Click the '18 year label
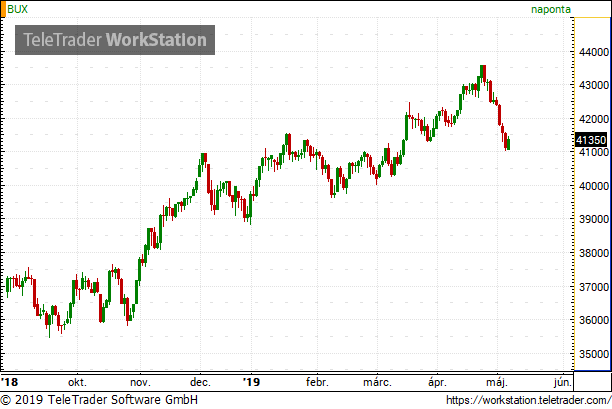612x409 pixels. click(x=9, y=382)
